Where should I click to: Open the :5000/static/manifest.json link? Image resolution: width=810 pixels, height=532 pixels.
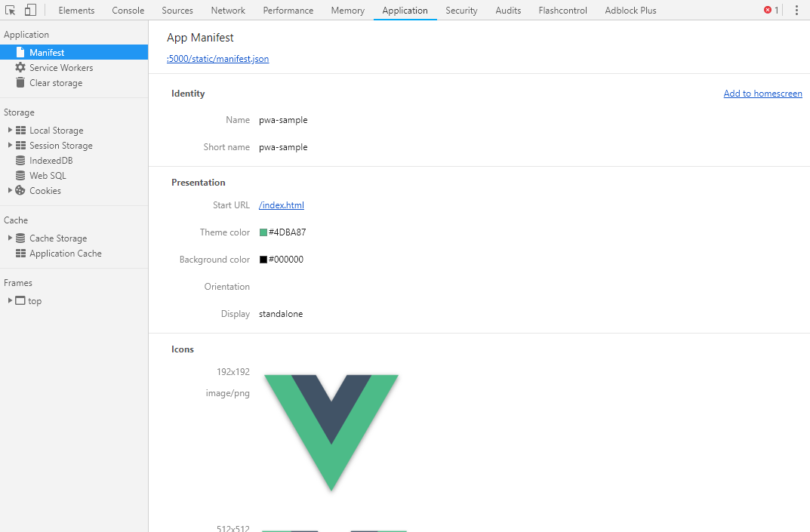click(217, 59)
